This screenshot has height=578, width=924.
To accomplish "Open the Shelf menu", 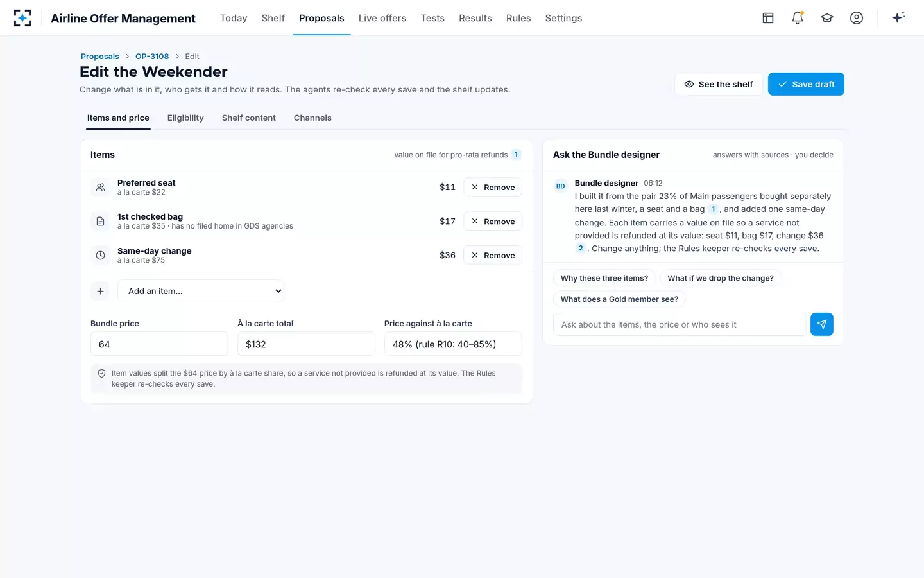I will click(273, 18).
